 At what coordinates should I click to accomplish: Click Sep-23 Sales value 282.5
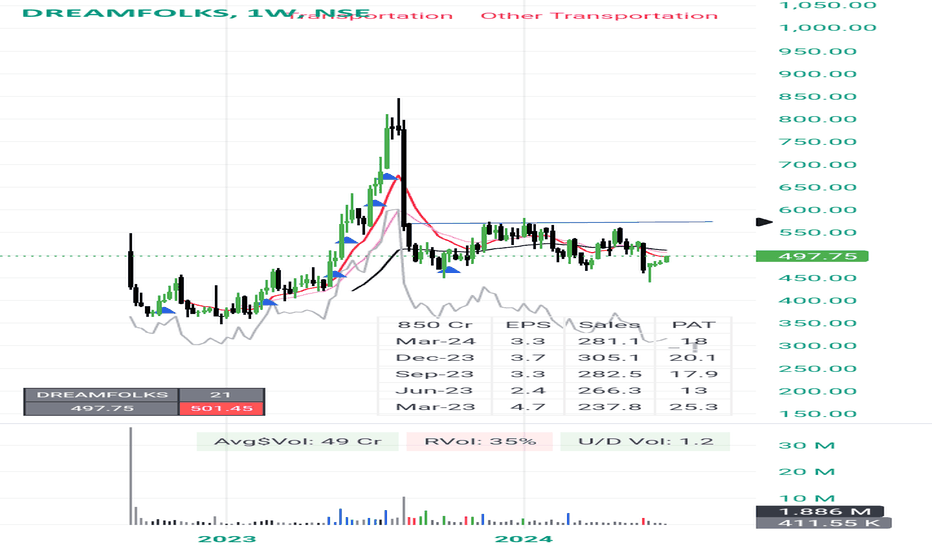[x=609, y=375]
